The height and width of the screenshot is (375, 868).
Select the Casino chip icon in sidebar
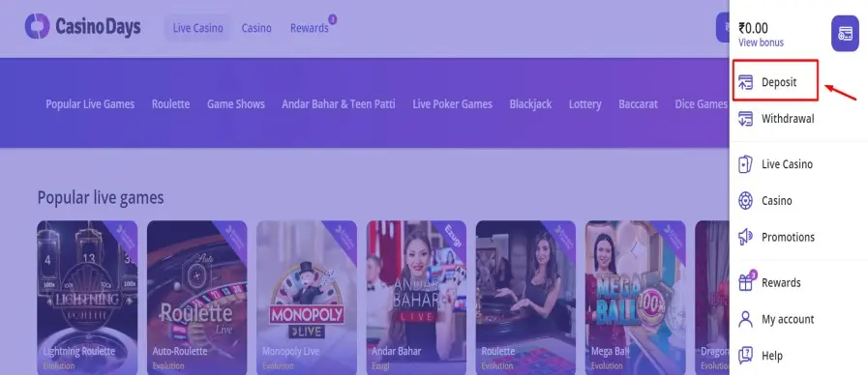(746, 201)
